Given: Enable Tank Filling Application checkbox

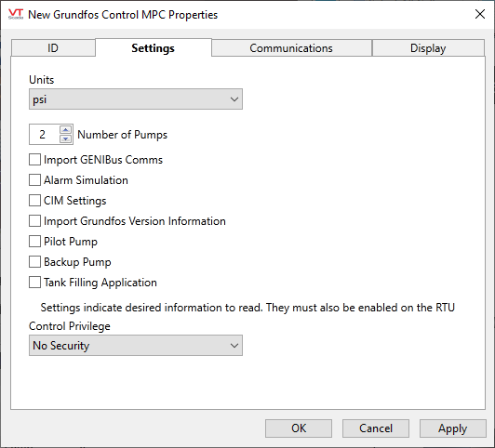Looking at the screenshot, I should pos(34,283).
